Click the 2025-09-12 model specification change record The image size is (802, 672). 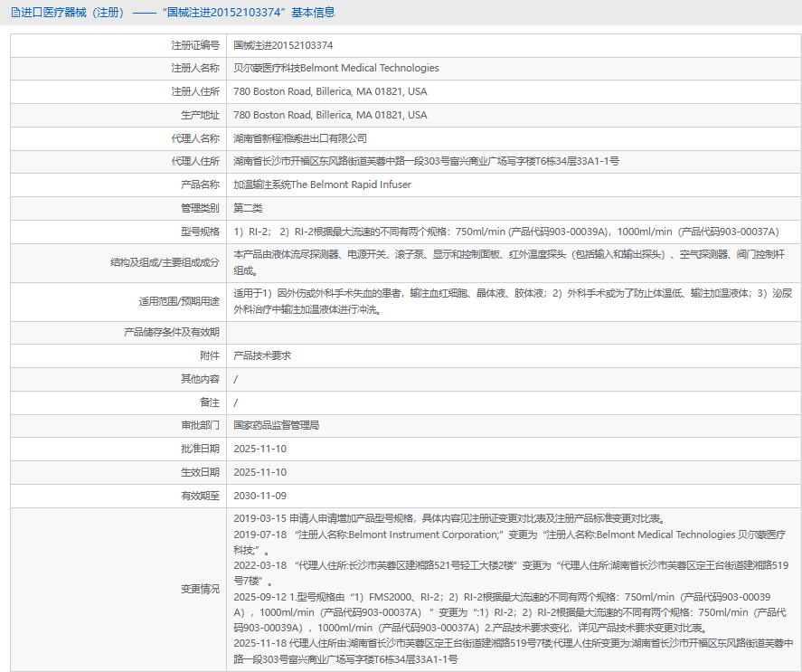point(510,612)
